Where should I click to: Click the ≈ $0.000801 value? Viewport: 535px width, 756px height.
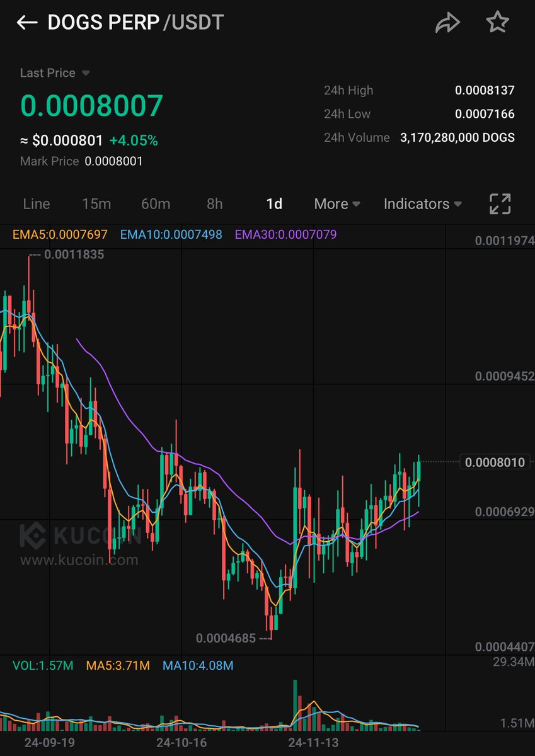click(x=62, y=140)
